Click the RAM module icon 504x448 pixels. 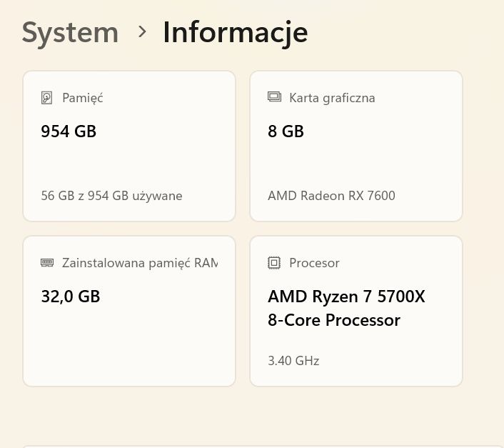point(47,262)
